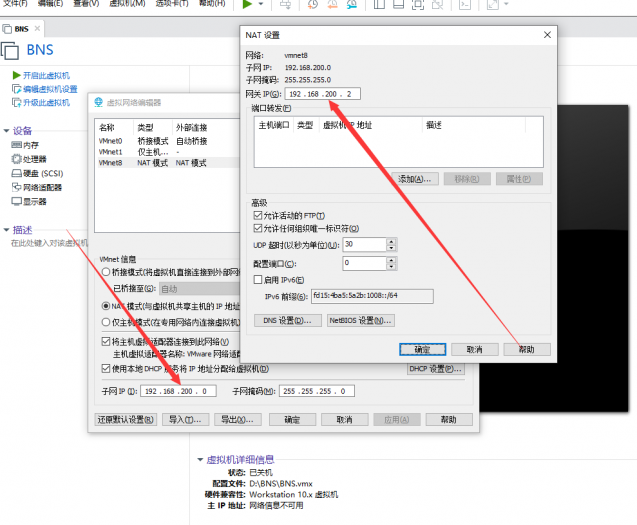
Task: Close the BNS tab with its x
Action: pyautogui.click(x=37, y=28)
